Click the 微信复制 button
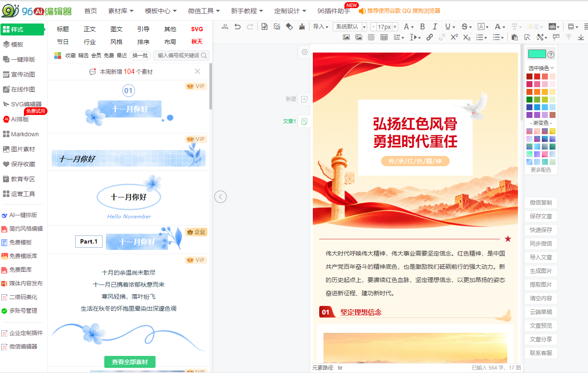 click(541, 203)
